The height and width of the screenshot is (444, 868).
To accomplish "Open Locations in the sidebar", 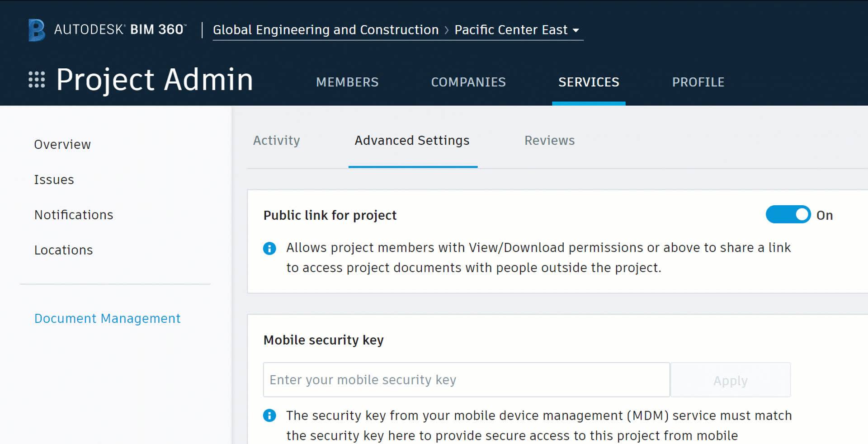I will pyautogui.click(x=63, y=250).
